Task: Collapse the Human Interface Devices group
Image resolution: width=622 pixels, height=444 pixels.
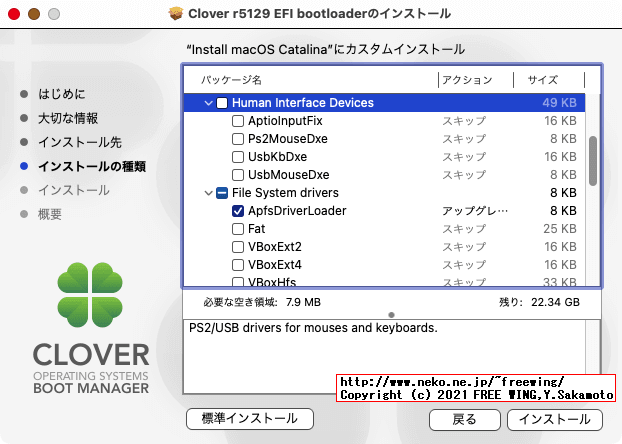Action: point(208,103)
